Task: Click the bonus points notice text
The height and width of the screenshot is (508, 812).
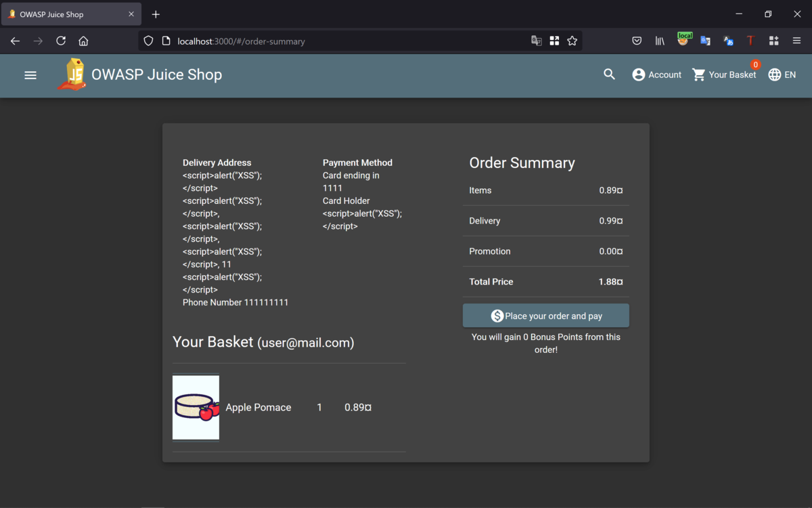Action: (546, 343)
